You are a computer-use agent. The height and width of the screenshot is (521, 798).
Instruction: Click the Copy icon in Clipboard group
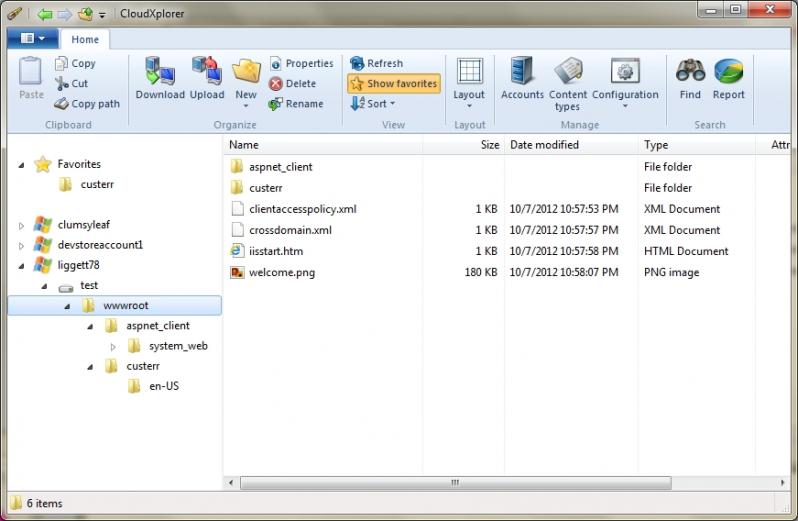61,63
